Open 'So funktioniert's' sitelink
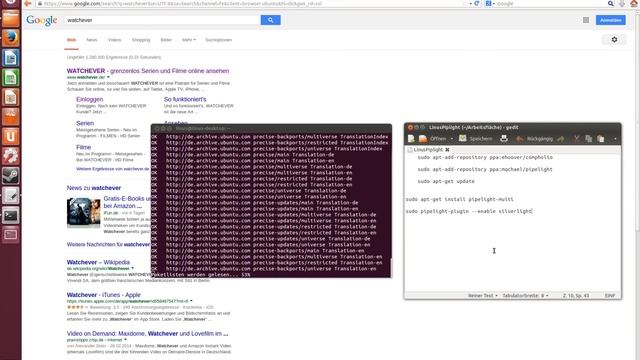The image size is (640, 360). click(185, 99)
